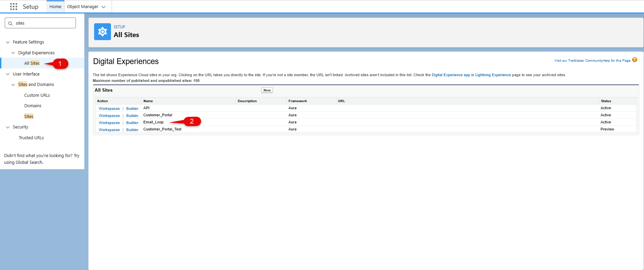Viewport: 644px width, 270px height.
Task: Open Custom URLs in the sidebar
Action: point(37,95)
